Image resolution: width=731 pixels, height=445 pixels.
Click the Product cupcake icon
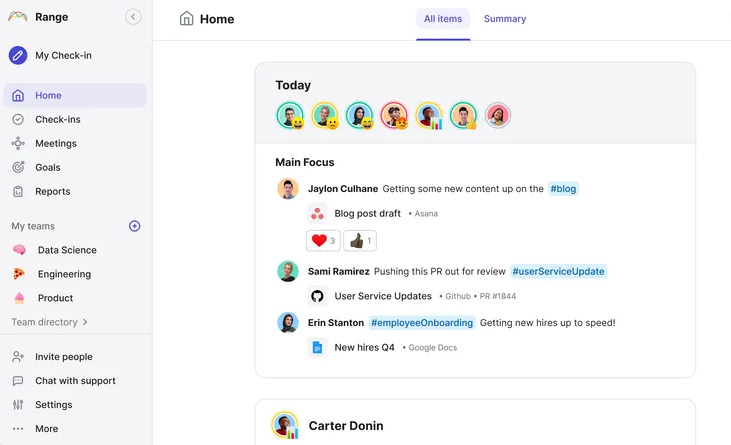pos(19,298)
